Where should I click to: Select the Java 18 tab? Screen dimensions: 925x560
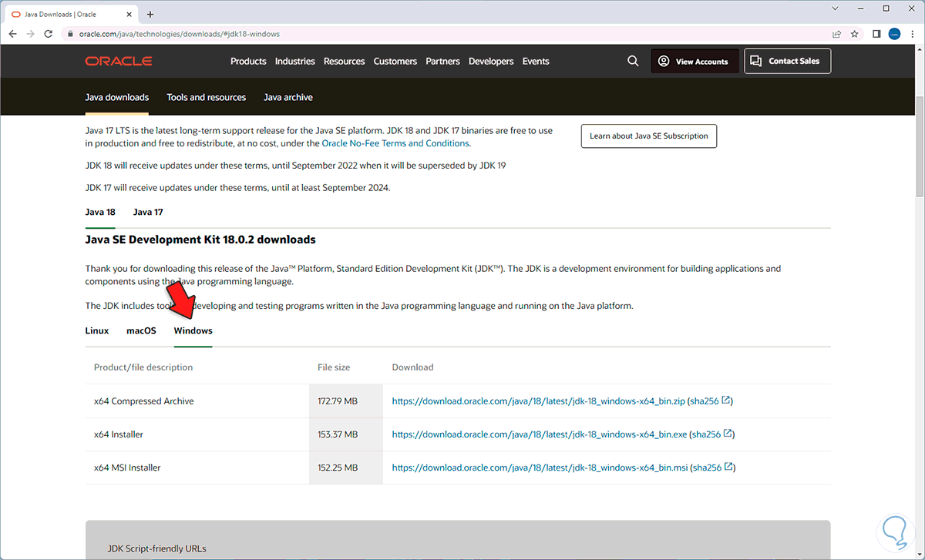(x=100, y=212)
